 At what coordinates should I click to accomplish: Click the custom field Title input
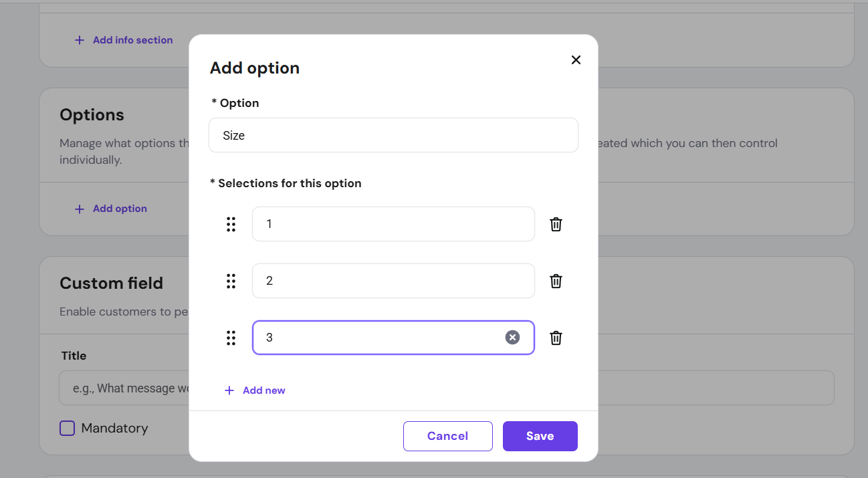click(134, 388)
